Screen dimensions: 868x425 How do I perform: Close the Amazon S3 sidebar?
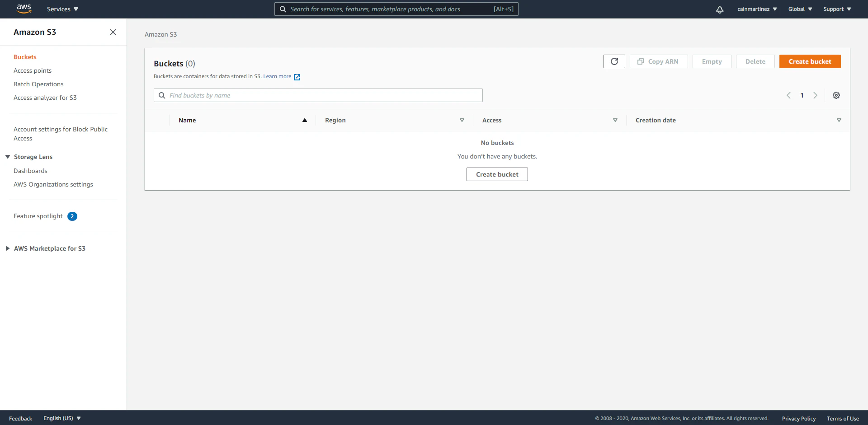pos(113,32)
